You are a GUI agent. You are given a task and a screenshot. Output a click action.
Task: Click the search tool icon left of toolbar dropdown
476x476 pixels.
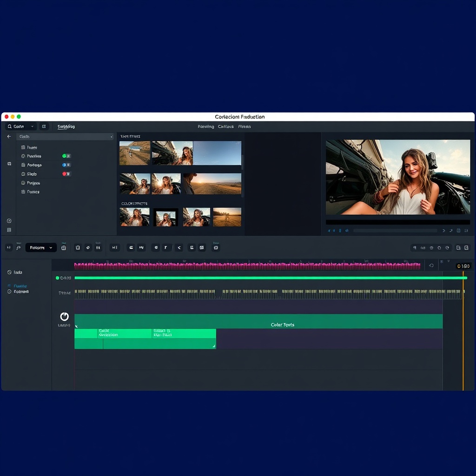point(19,248)
